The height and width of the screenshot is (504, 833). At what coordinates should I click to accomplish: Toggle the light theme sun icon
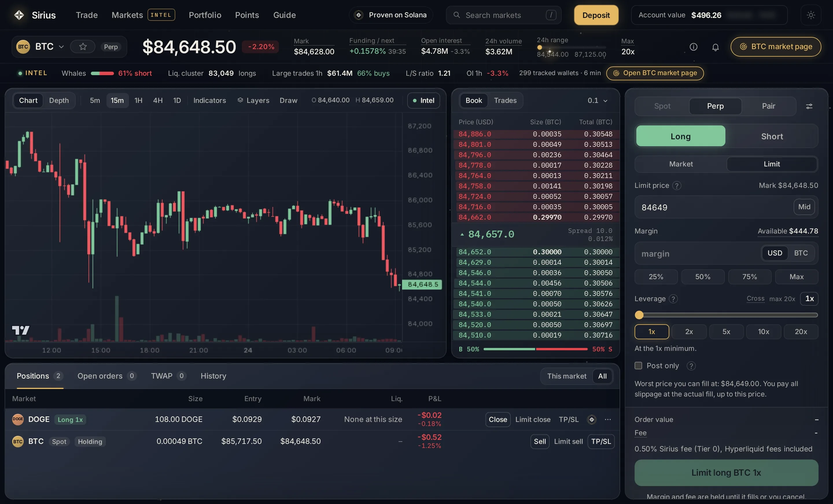[x=811, y=15]
